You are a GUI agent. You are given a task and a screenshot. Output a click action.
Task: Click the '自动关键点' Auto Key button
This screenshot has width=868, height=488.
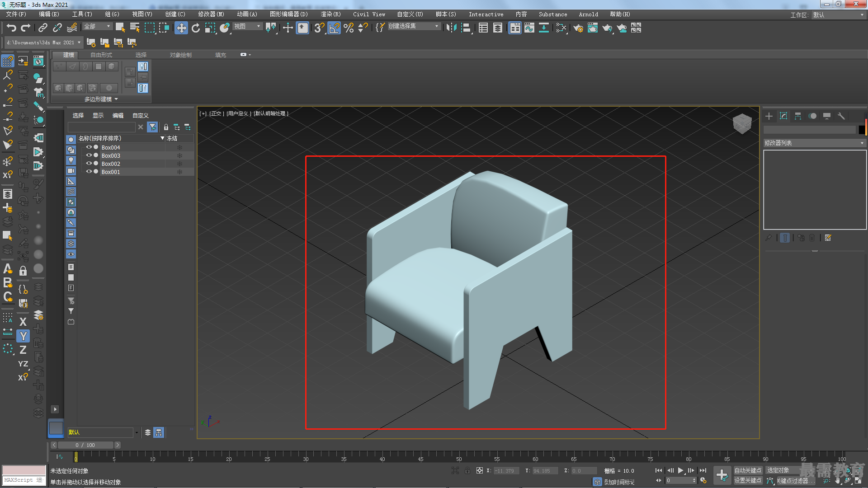coord(748,470)
